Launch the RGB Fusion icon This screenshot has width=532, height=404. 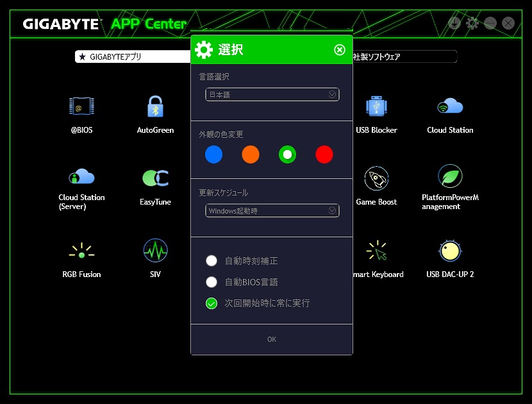click(x=81, y=251)
